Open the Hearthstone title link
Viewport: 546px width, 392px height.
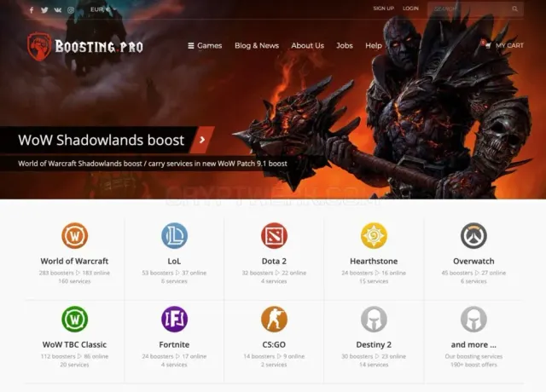[x=374, y=262]
